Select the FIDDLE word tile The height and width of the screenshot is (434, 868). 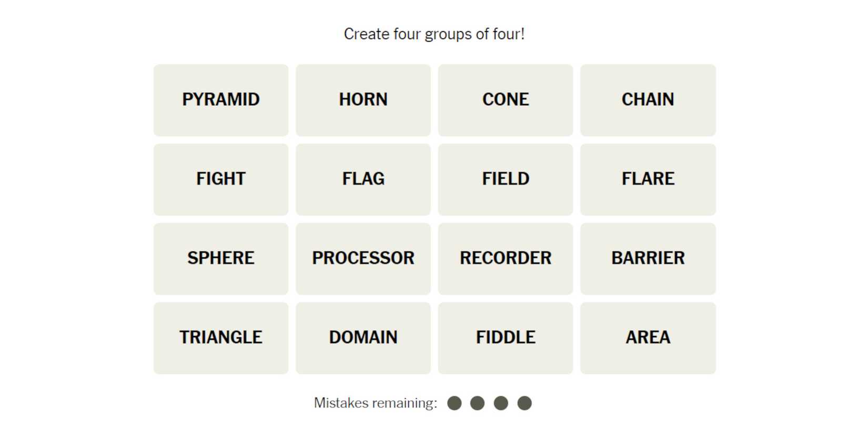(506, 338)
